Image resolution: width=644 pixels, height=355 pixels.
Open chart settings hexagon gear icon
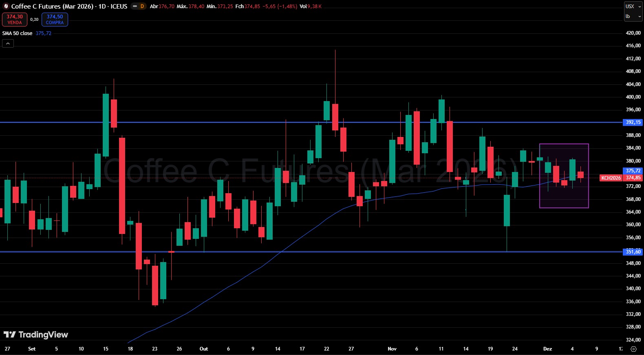[633, 349]
